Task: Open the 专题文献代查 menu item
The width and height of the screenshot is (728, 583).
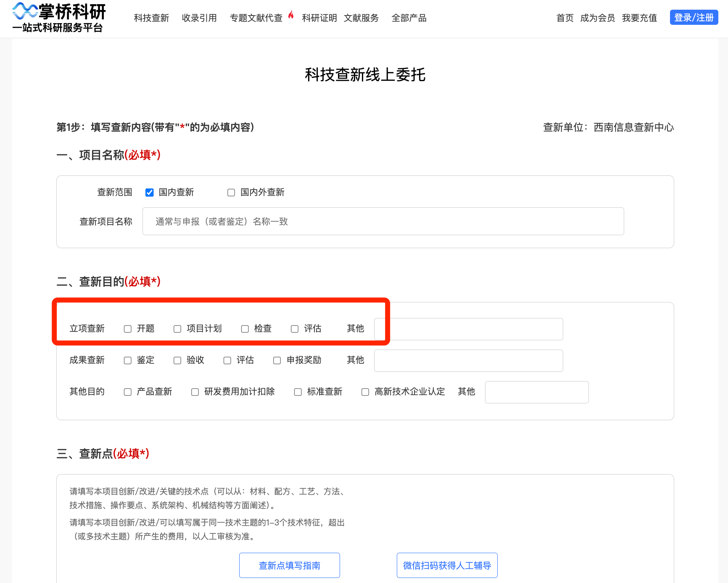Action: [256, 18]
